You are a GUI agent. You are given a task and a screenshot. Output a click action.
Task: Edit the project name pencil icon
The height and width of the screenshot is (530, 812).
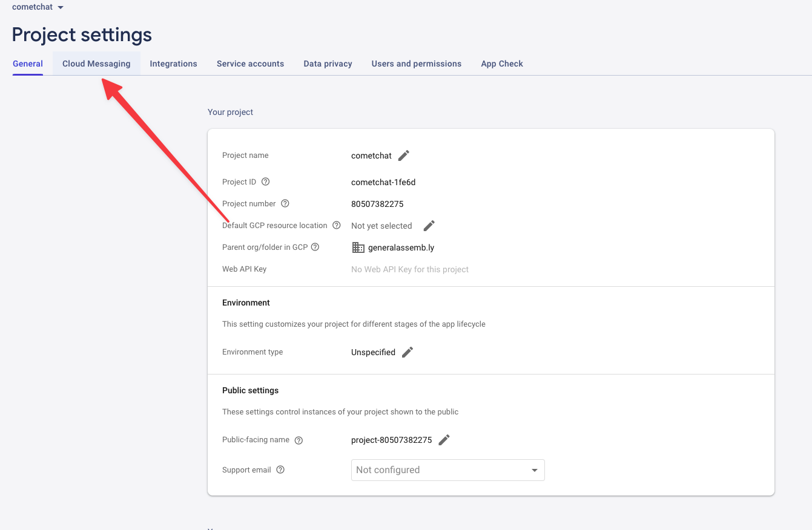tap(404, 155)
